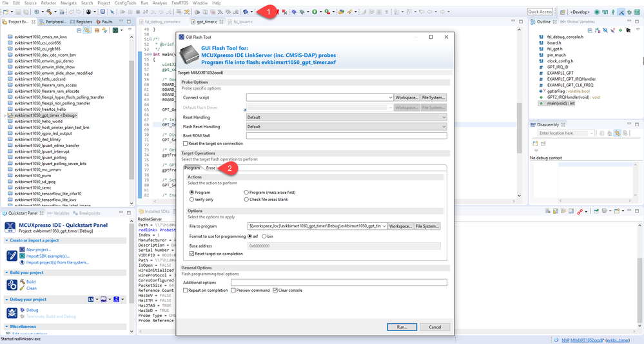Select the axf format radio button
The image size is (644, 344).
(x=249, y=236)
